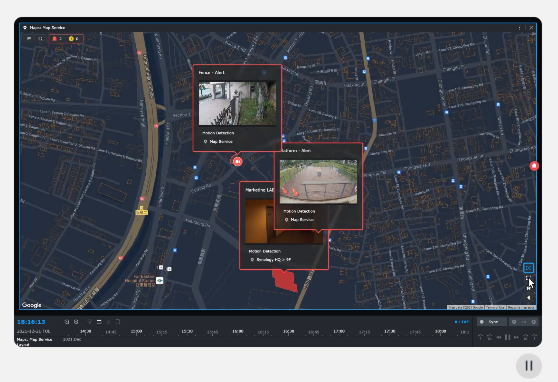Image resolution: width=558 pixels, height=382 pixels.
Task: Open the outdoor deck camera alert thumbnail
Action: click(318, 182)
